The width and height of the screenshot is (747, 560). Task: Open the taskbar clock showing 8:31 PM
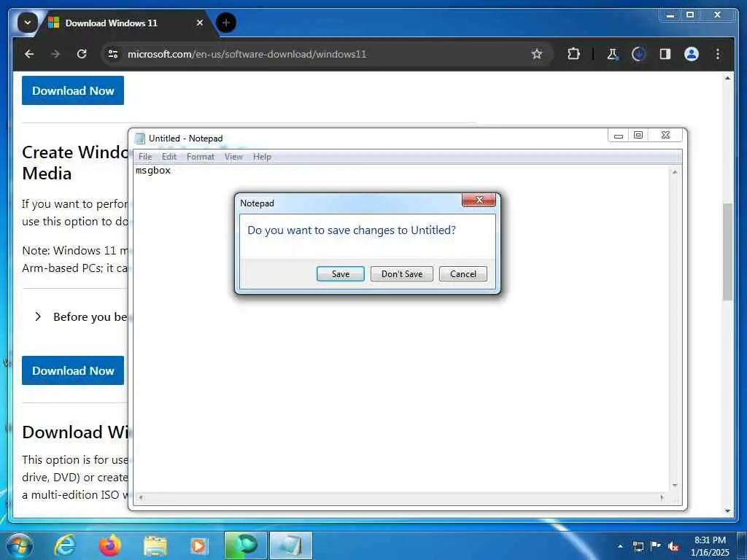710,545
